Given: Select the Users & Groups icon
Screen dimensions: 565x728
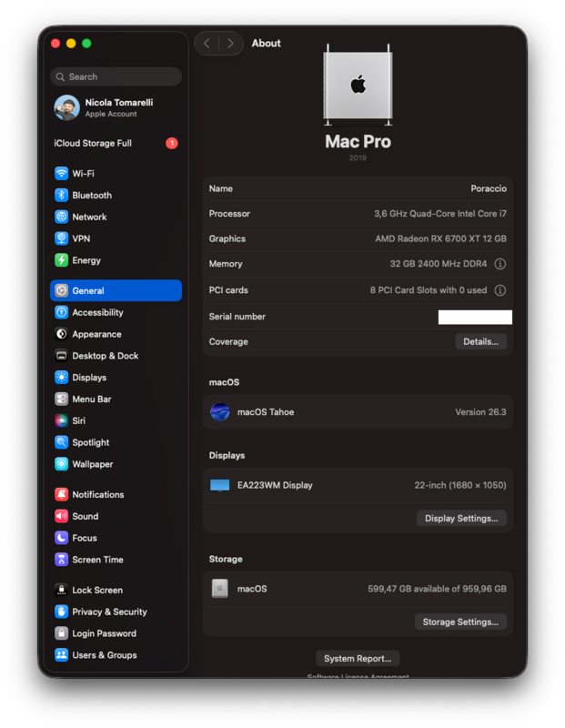Looking at the screenshot, I should coord(61,654).
